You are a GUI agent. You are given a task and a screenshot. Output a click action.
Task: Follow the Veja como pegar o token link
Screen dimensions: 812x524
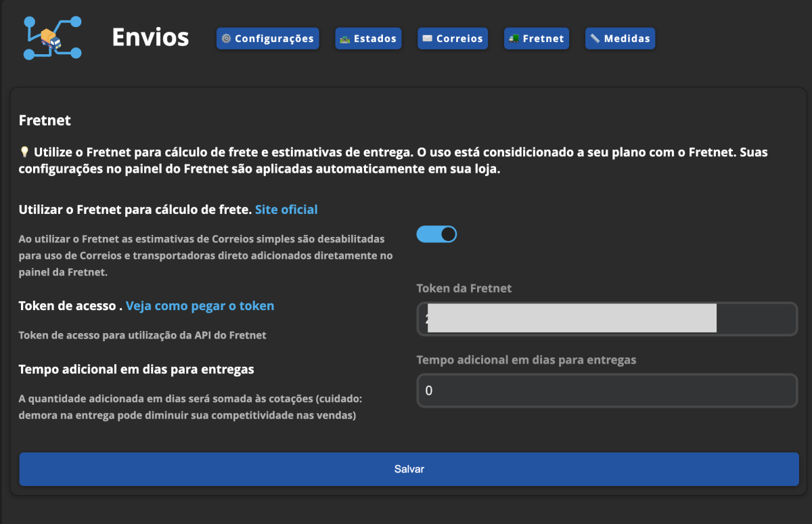click(200, 306)
